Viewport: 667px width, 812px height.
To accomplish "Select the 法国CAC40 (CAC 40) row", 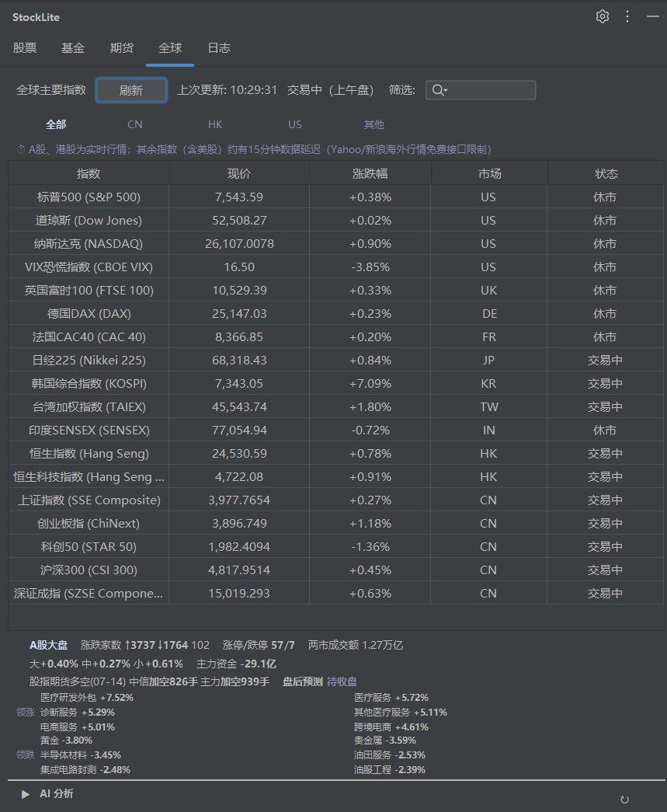I will point(335,336).
